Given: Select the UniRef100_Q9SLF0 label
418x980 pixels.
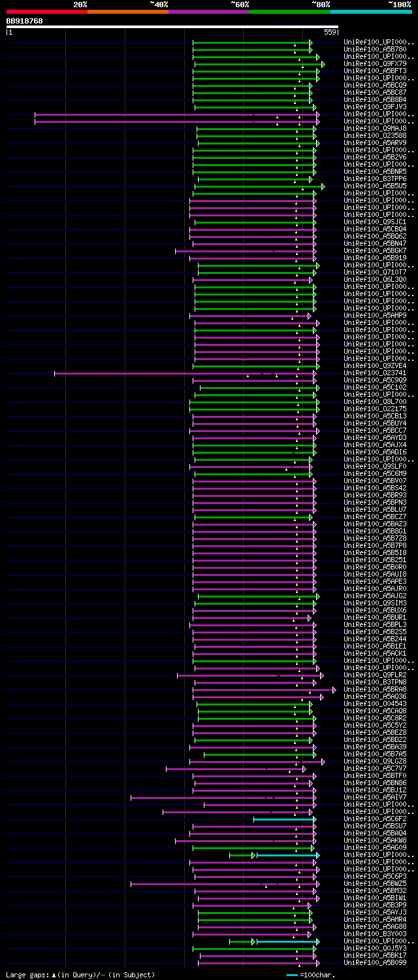Looking at the screenshot, I should pyautogui.click(x=375, y=466).
